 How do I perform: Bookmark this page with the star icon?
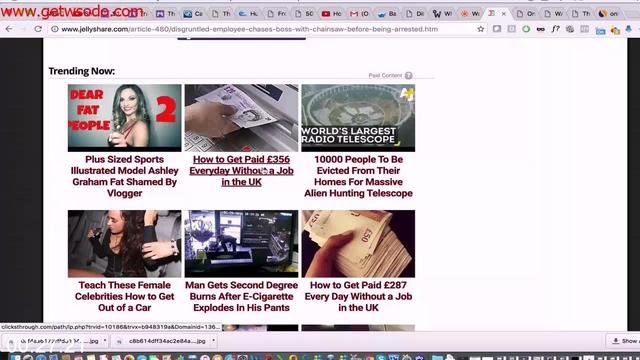(481, 29)
